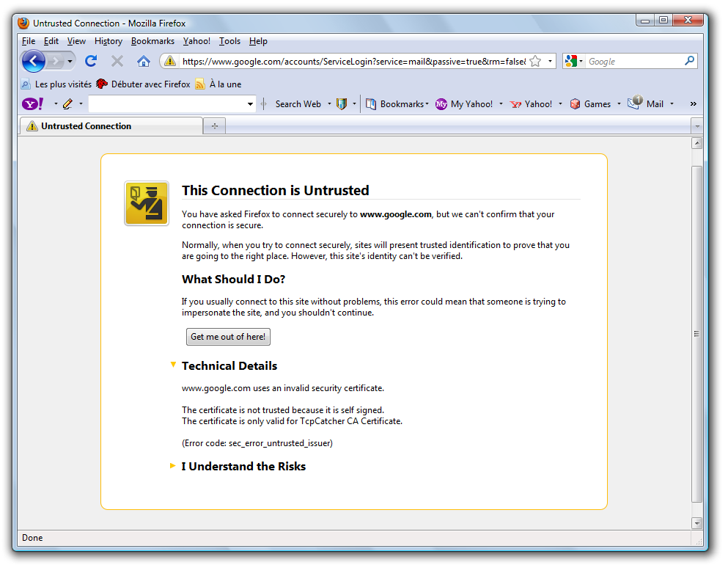This screenshot has height=565, width=728.
Task: Bookmark this page with the star icon
Action: (535, 61)
